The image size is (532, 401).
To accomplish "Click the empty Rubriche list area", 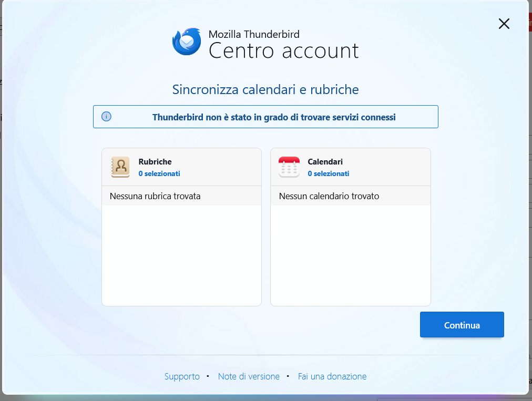I will [x=181, y=255].
